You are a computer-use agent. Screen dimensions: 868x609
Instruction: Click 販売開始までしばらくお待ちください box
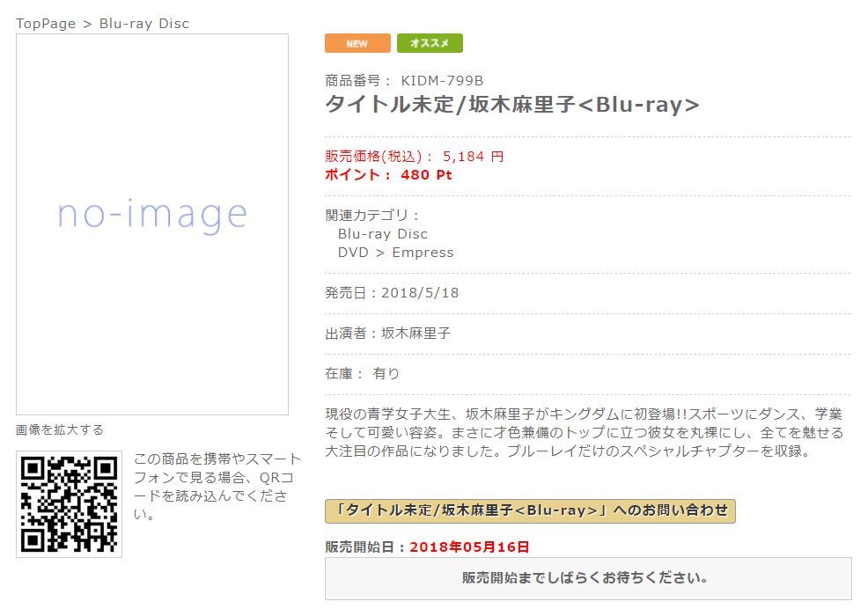pos(588,578)
